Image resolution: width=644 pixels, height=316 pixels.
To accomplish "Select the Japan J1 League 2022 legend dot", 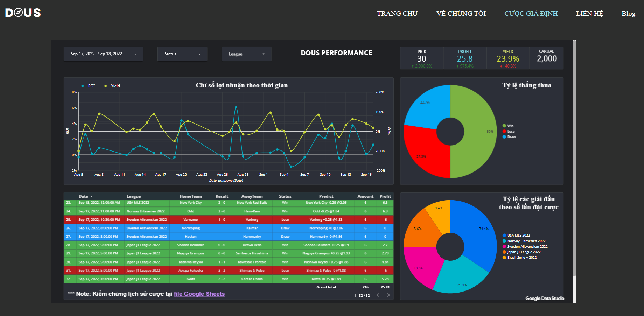I will pos(504,252).
